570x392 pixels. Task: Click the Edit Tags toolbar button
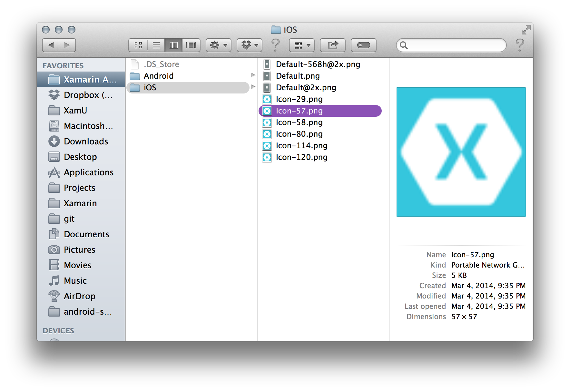tap(363, 45)
